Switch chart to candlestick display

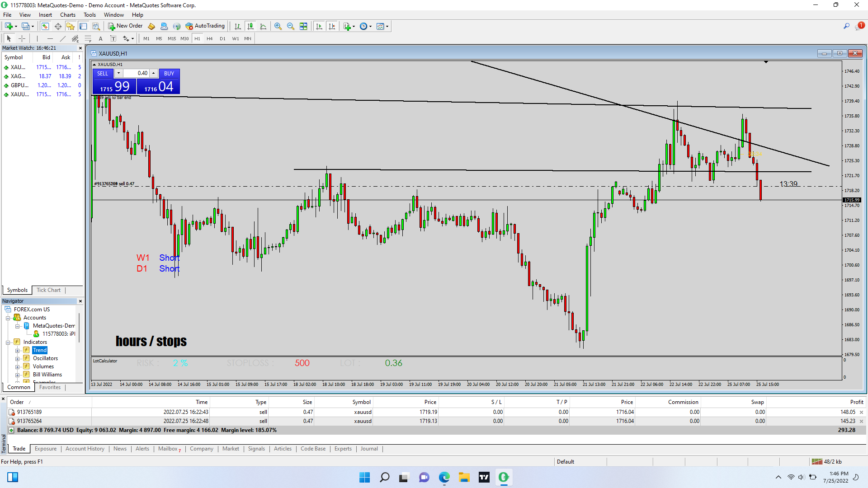pyautogui.click(x=250, y=26)
